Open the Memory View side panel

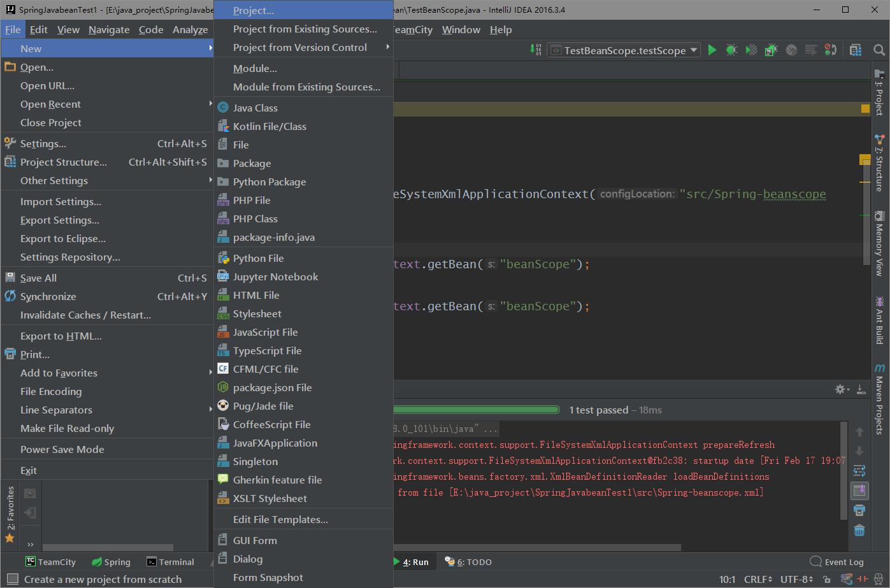[x=880, y=243]
